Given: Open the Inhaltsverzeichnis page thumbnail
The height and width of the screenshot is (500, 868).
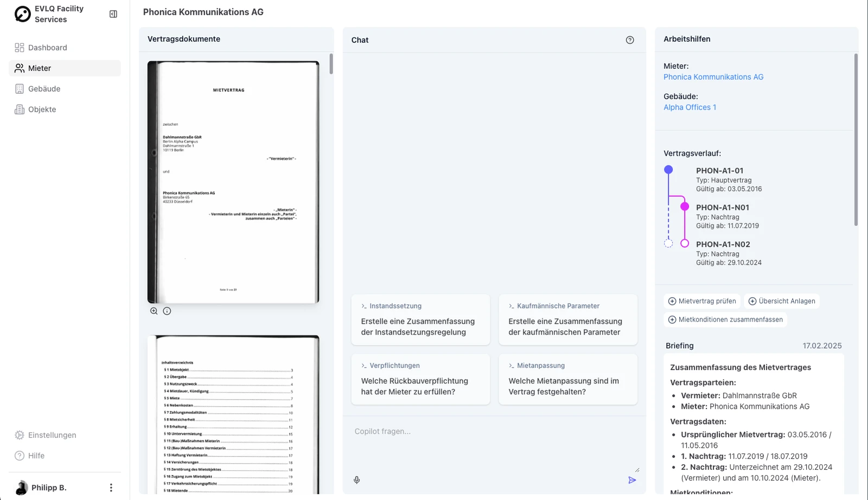Looking at the screenshot, I should (233, 414).
